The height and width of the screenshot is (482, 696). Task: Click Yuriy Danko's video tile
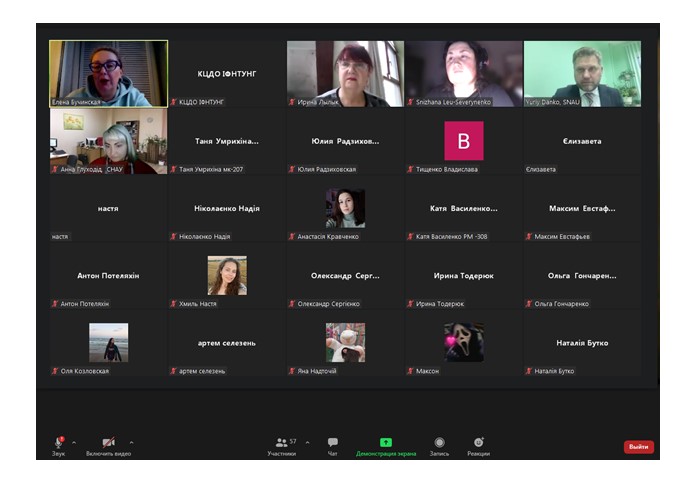[582, 72]
